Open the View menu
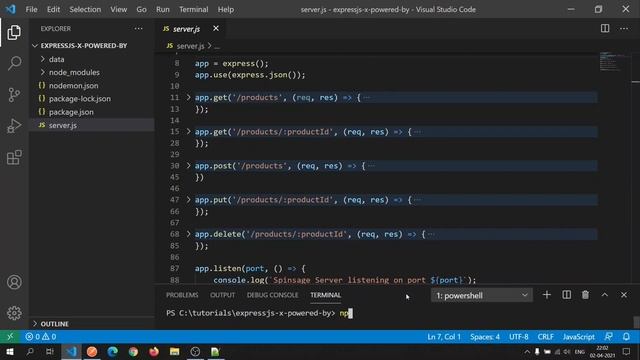The height and width of the screenshot is (360, 640). coord(118,9)
